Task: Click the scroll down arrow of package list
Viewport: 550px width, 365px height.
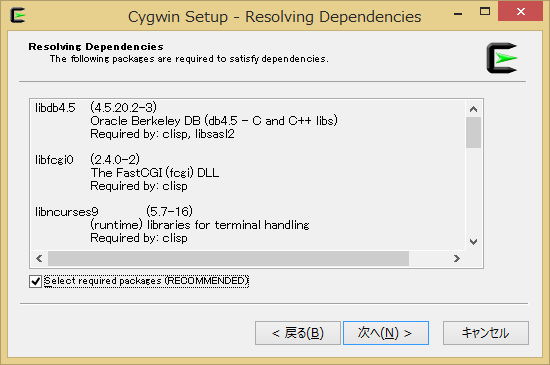Action: point(474,242)
